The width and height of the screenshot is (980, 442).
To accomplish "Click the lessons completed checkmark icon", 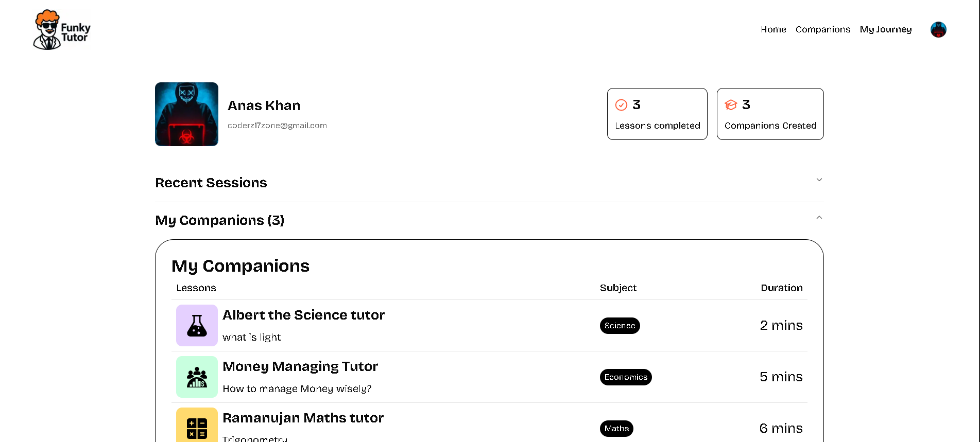I will point(622,105).
